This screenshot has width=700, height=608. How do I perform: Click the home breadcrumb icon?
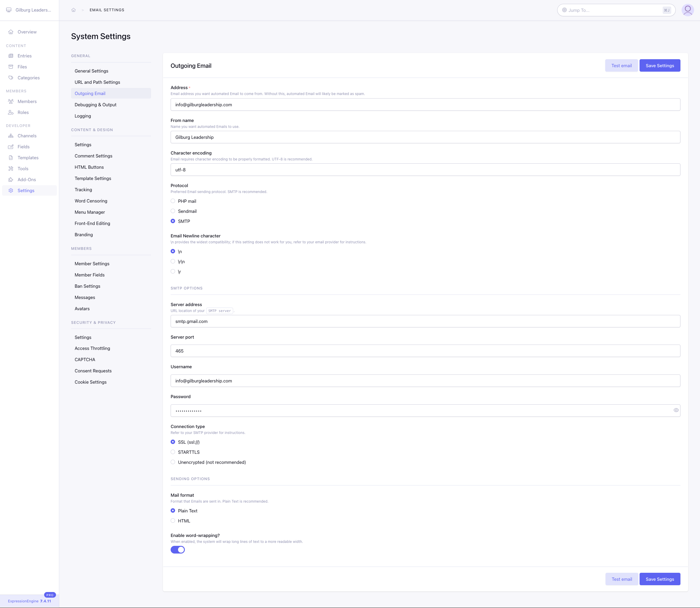click(x=73, y=10)
